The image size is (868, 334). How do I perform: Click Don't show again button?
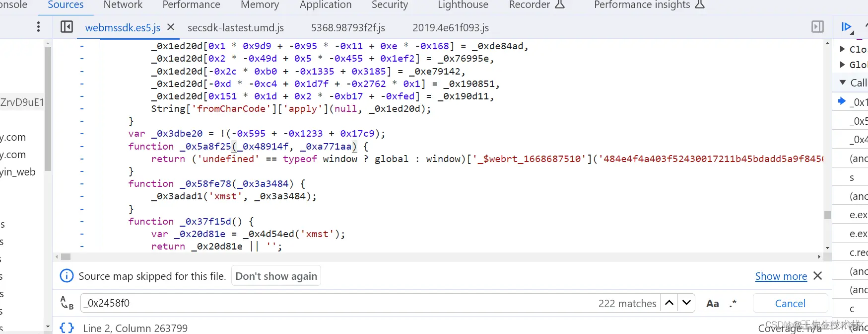(276, 276)
